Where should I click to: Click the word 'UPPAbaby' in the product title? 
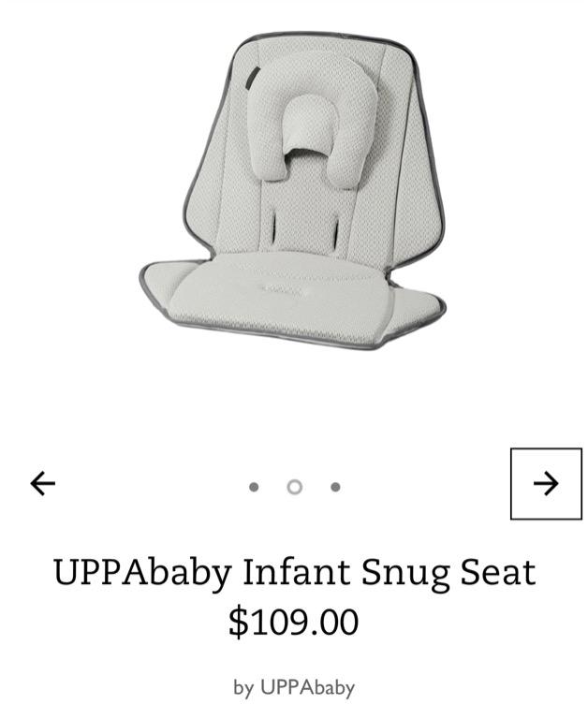coord(142,573)
